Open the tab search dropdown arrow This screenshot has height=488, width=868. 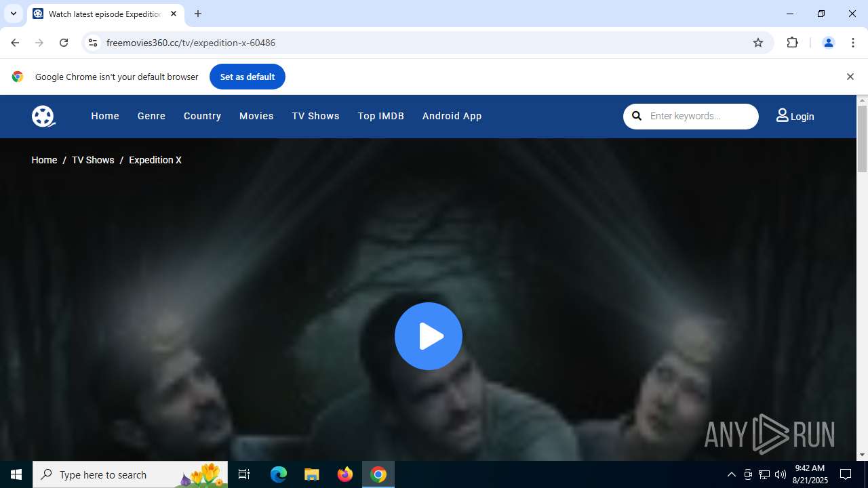coord(13,14)
